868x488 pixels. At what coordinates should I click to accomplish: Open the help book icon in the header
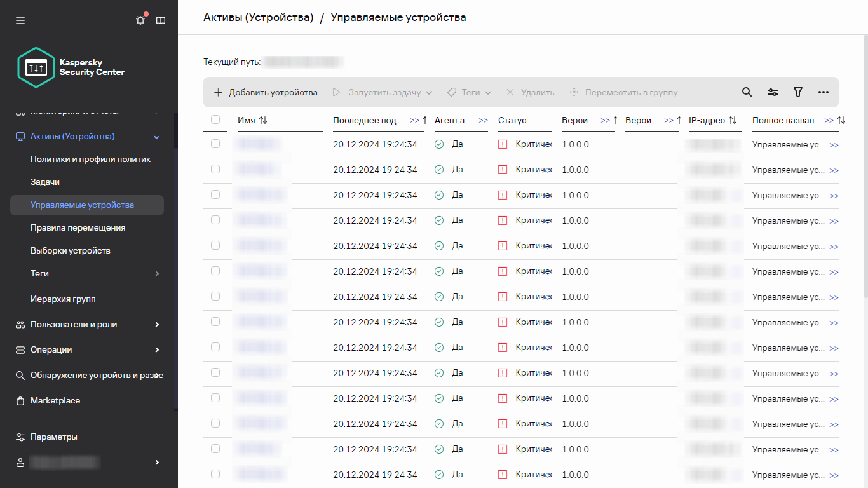coord(161,20)
